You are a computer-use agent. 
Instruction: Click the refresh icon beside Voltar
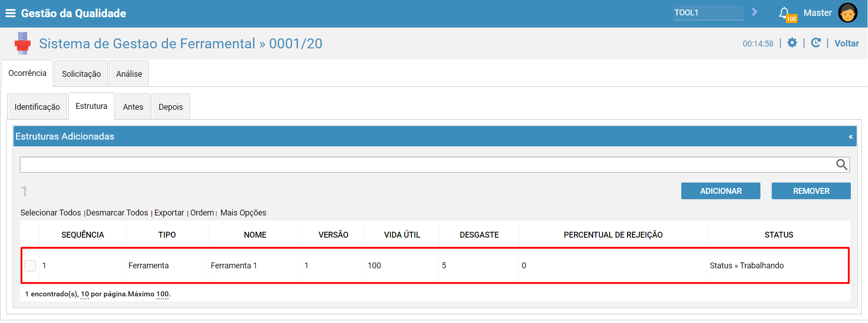coord(816,43)
